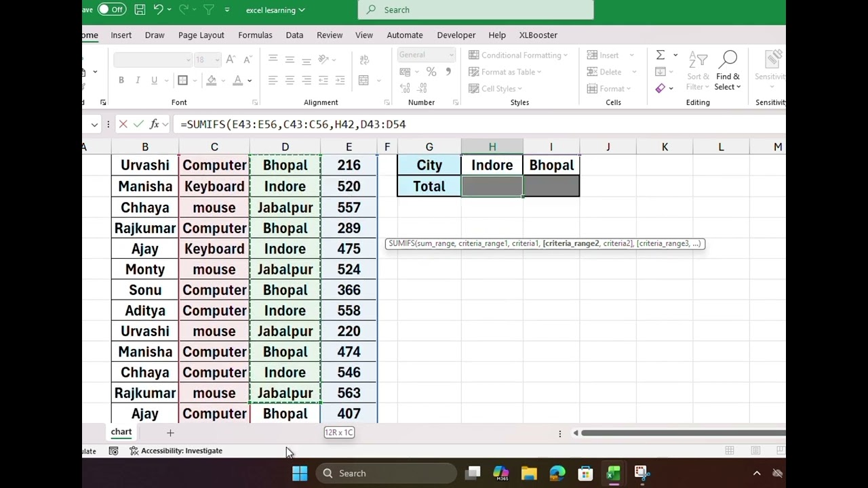This screenshot has height=488, width=868.
Task: Open the Customize Quick Access Toolbar dropdown
Action: pyautogui.click(x=226, y=9)
